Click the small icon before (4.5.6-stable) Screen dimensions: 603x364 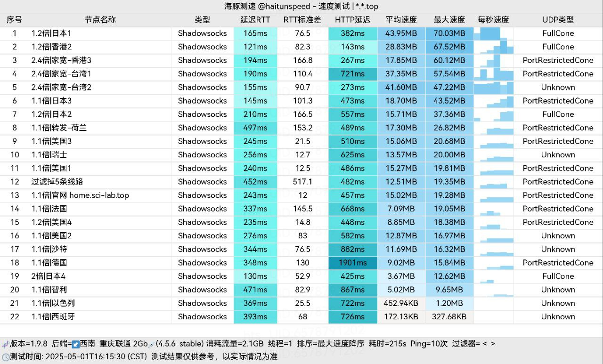(151, 345)
